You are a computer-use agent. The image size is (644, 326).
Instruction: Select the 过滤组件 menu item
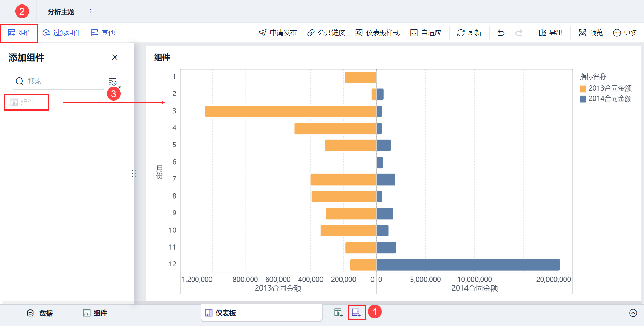61,33
